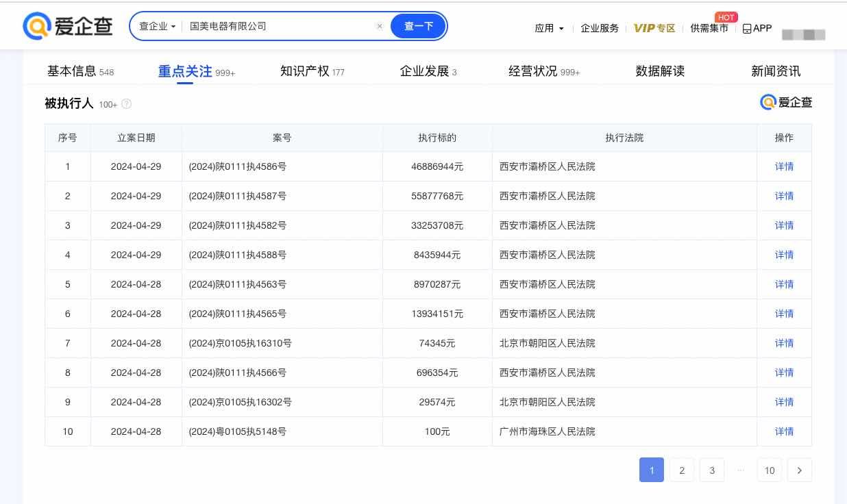Open 详情 for case 执4582号
Viewport: 847px width, 504px height.
784,225
